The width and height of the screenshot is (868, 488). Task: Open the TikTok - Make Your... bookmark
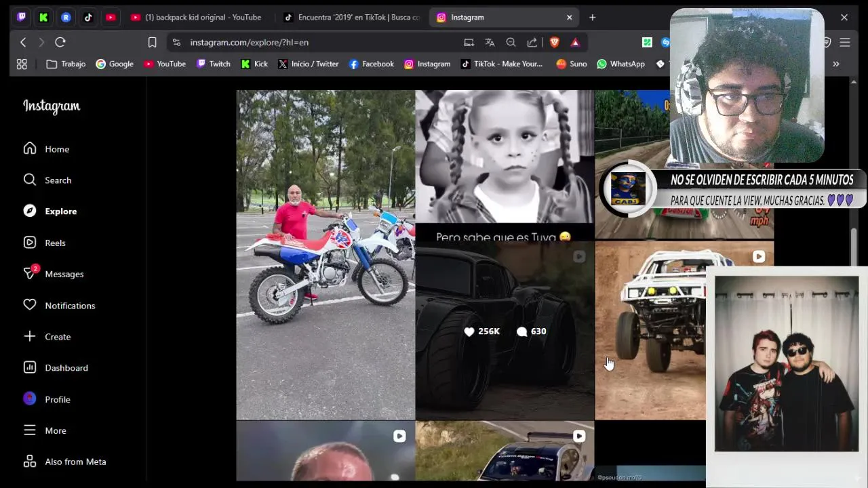502,64
